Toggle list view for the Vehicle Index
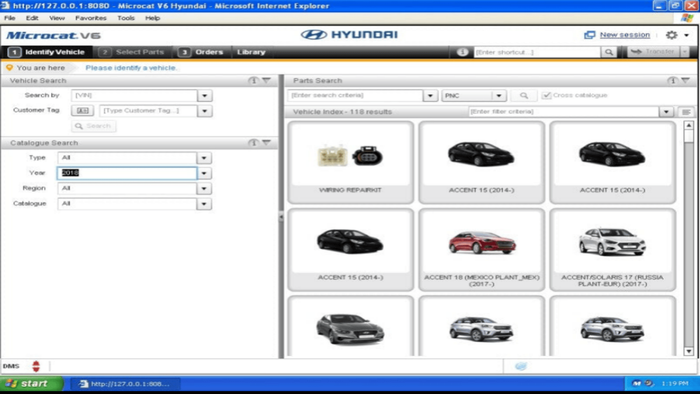The image size is (700, 394). click(686, 112)
